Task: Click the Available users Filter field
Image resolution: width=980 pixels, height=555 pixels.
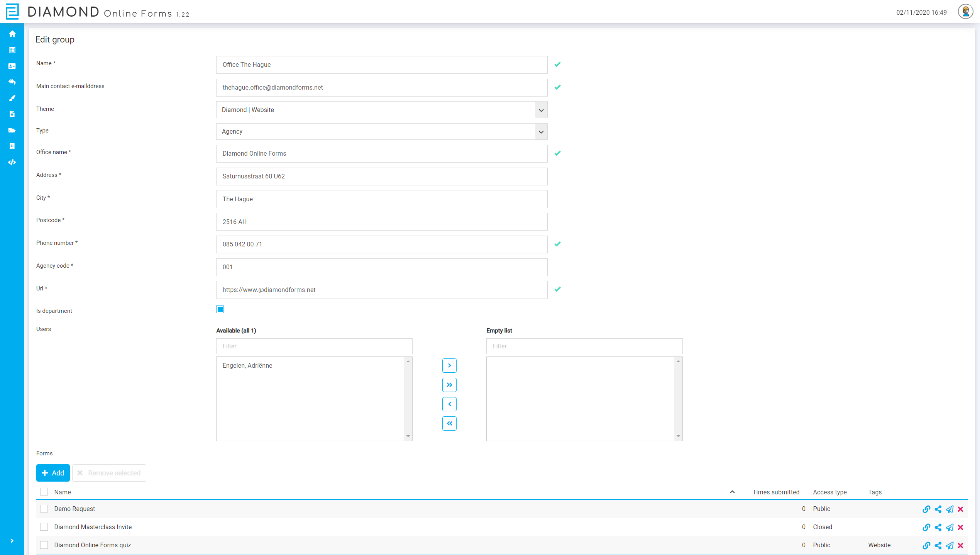Action: (x=314, y=346)
